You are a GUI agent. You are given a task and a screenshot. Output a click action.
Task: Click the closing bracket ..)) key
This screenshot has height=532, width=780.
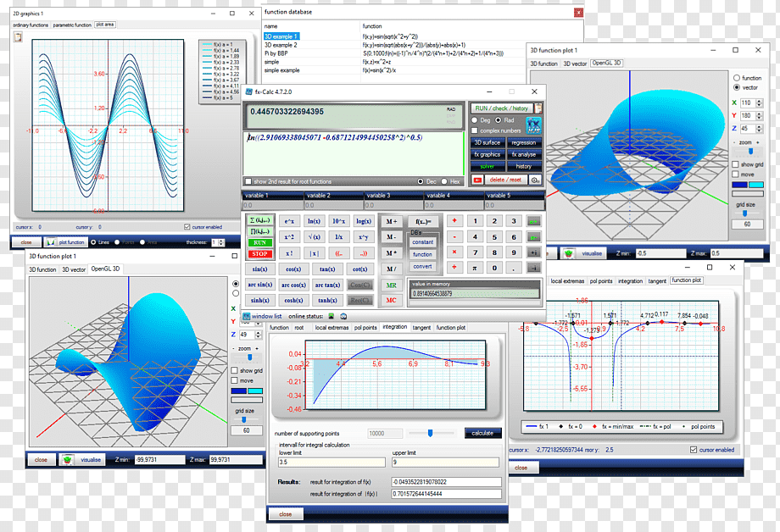point(364,253)
